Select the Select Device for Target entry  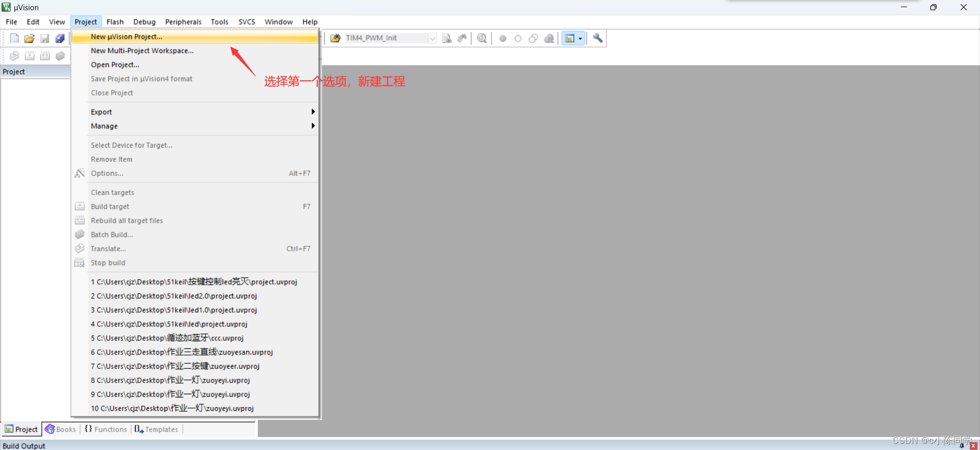pos(195,145)
